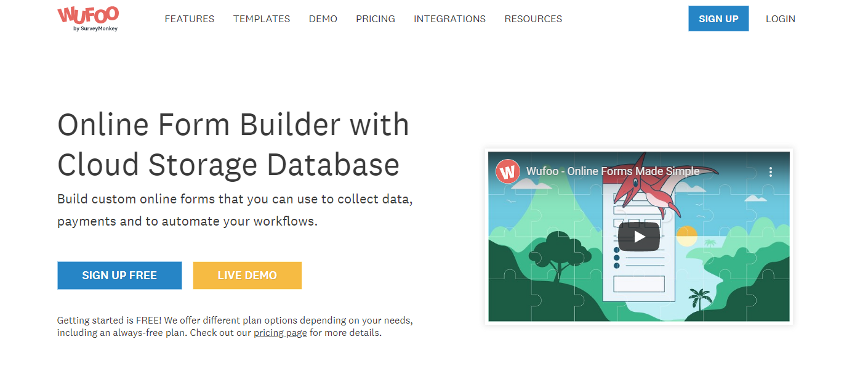Click the blue SIGN UP button

[x=718, y=18]
